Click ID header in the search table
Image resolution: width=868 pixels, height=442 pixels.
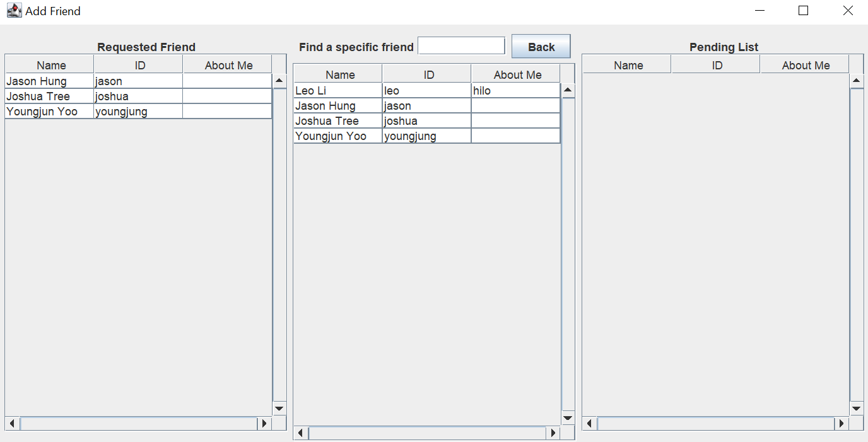[427, 74]
